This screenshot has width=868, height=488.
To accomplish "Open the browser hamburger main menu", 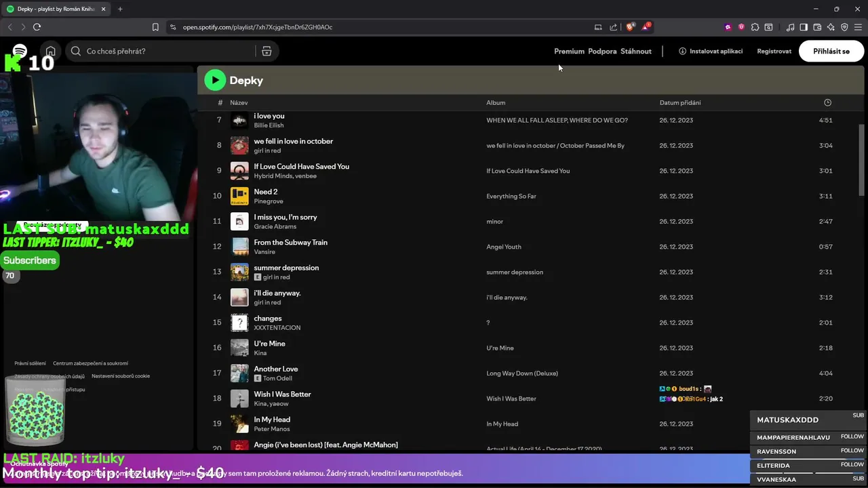I will pyautogui.click(x=858, y=27).
